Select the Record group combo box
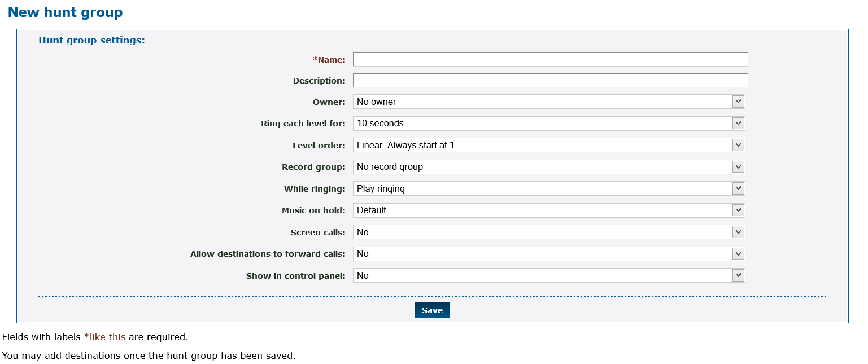Image resolution: width=868 pixels, height=364 pixels. pos(548,167)
